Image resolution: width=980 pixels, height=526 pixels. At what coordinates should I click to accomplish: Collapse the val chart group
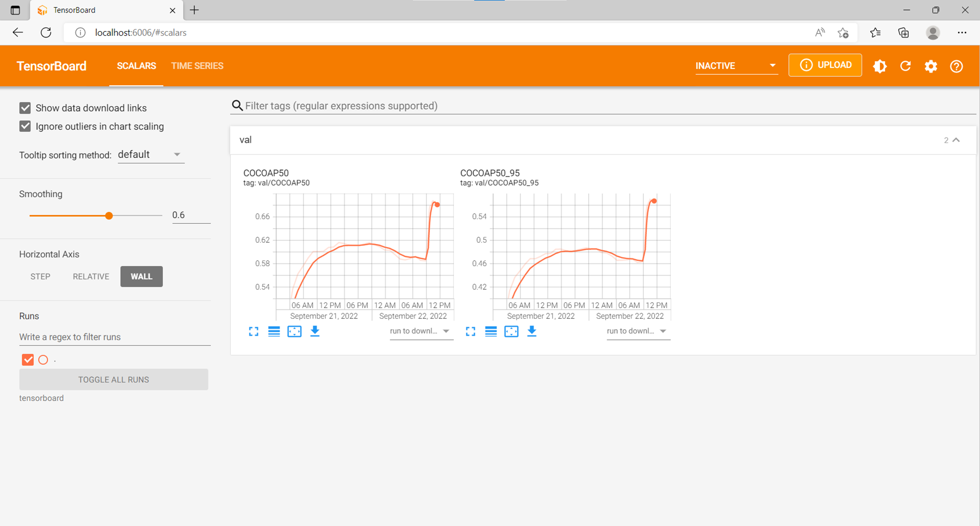coord(956,140)
